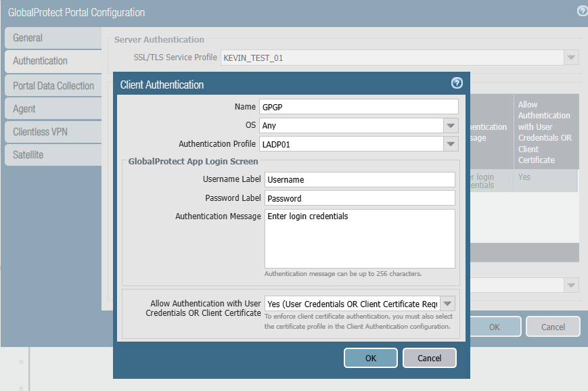Open the Portal Data Collection tab
Image resolution: width=588 pixels, height=391 pixels.
coord(53,86)
